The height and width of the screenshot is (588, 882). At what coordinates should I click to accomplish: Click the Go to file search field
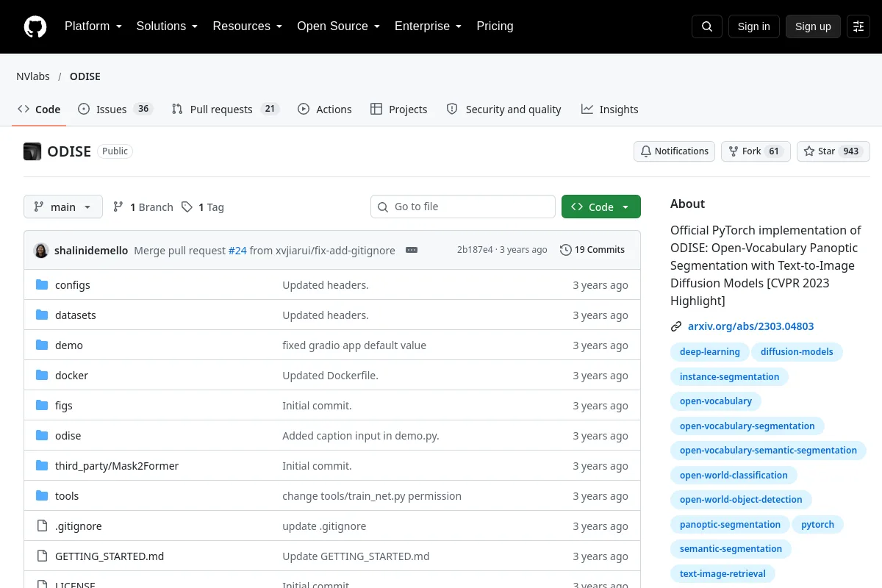(463, 207)
